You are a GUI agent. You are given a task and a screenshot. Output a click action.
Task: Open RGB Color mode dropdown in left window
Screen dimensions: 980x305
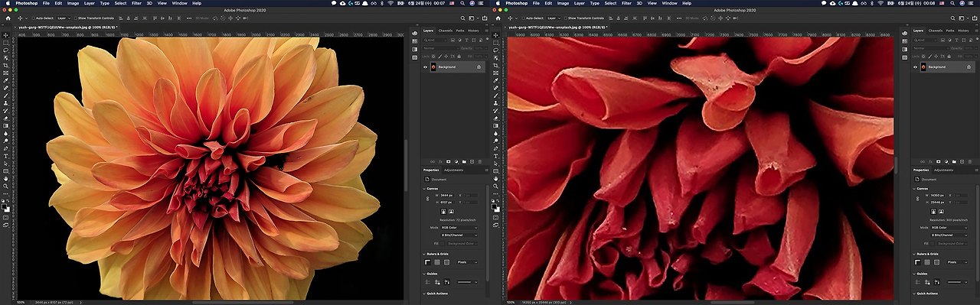click(x=459, y=228)
